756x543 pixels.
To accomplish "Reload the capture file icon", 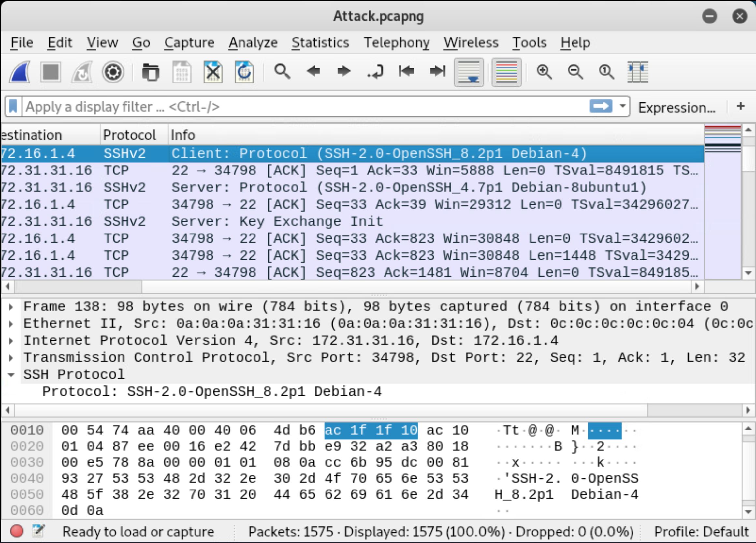I will [244, 72].
